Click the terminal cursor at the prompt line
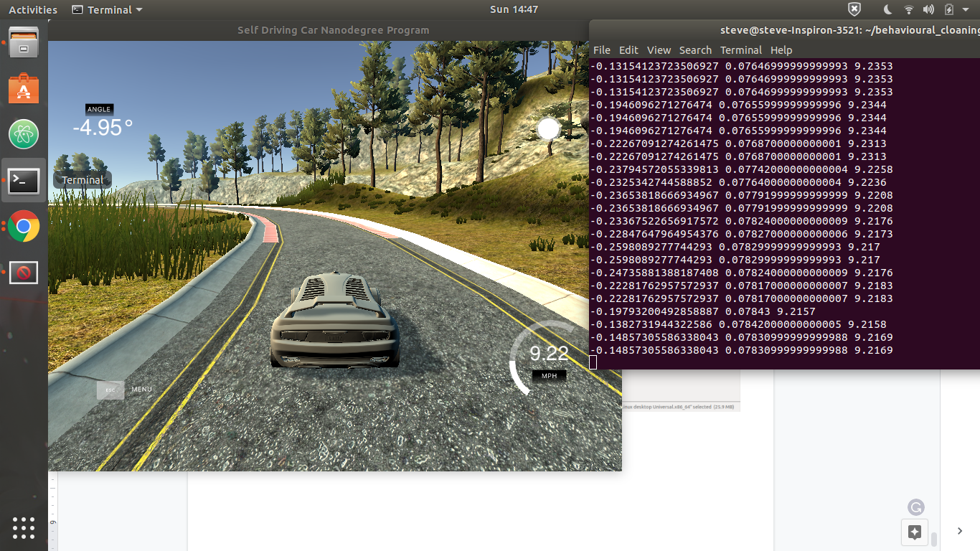The image size is (980, 551). tap(593, 363)
